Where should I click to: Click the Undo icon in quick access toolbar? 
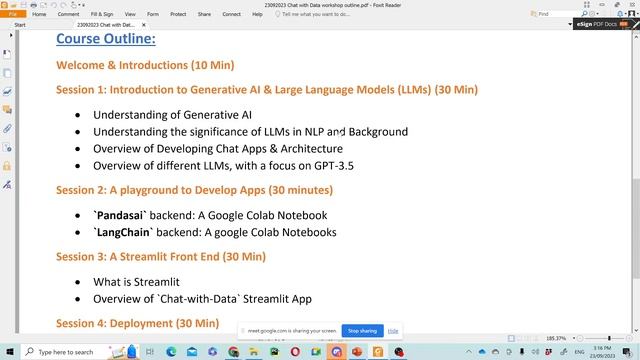click(x=53, y=5)
